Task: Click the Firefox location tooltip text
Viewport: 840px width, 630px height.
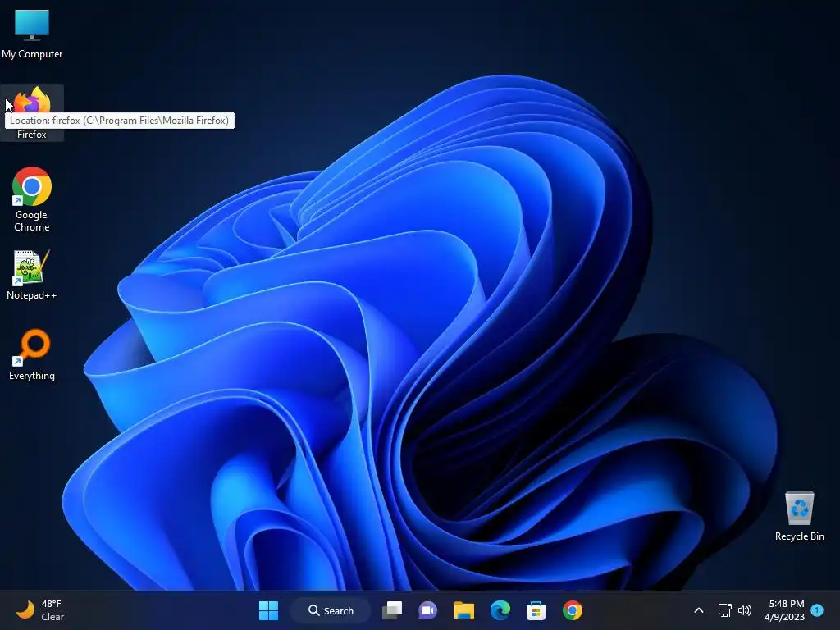Action: pyautogui.click(x=120, y=121)
